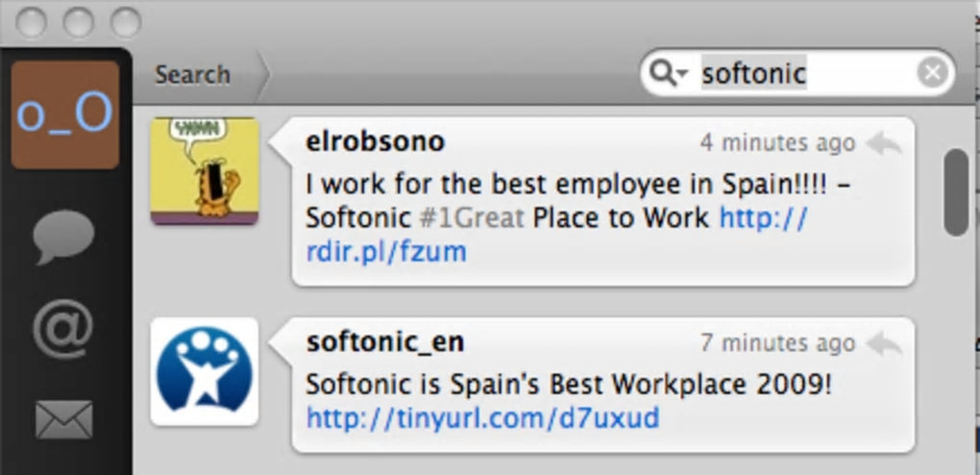Open the tinyurl.com/d7uxud link
Image resolution: width=980 pixels, height=475 pixels.
(483, 418)
